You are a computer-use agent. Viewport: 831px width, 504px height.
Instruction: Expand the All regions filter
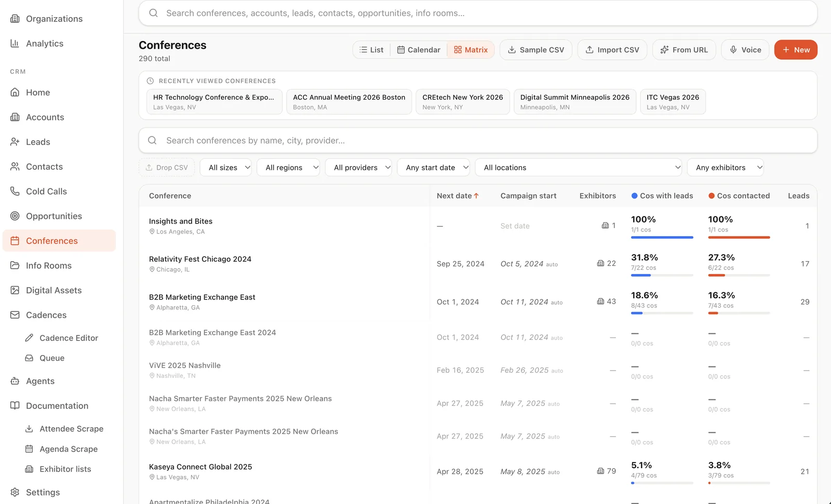[288, 168]
